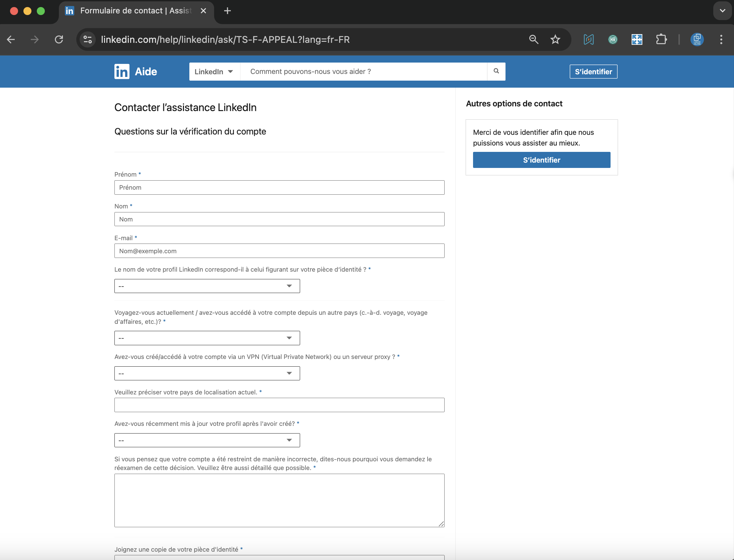Open the VPN or proxy question dropdown

207,373
